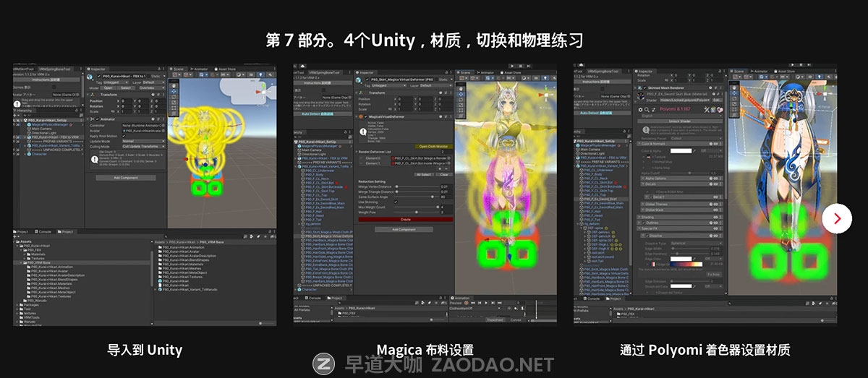Screen dimensions: 868x378
Task: Click Clear under Render Deformer List
Action: pyautogui.click(x=444, y=174)
